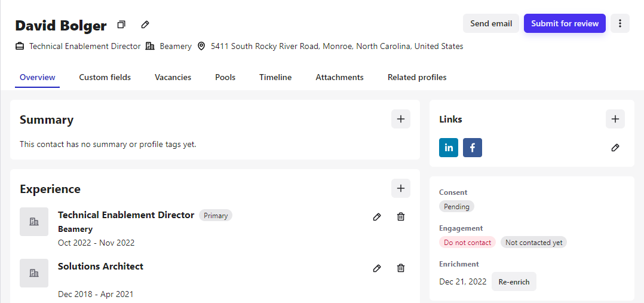This screenshot has width=644, height=303.
Task: Click the Do not contact tag
Action: [x=467, y=243]
